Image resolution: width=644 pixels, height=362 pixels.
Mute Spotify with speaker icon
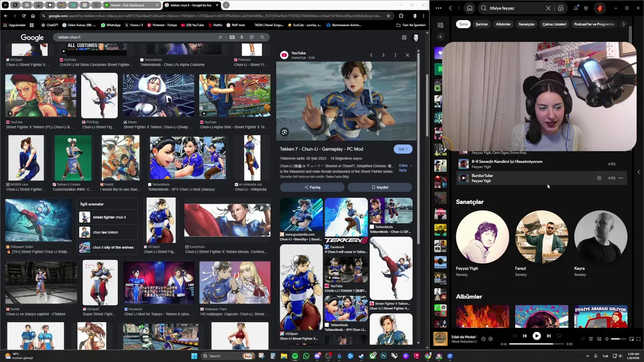click(x=606, y=339)
